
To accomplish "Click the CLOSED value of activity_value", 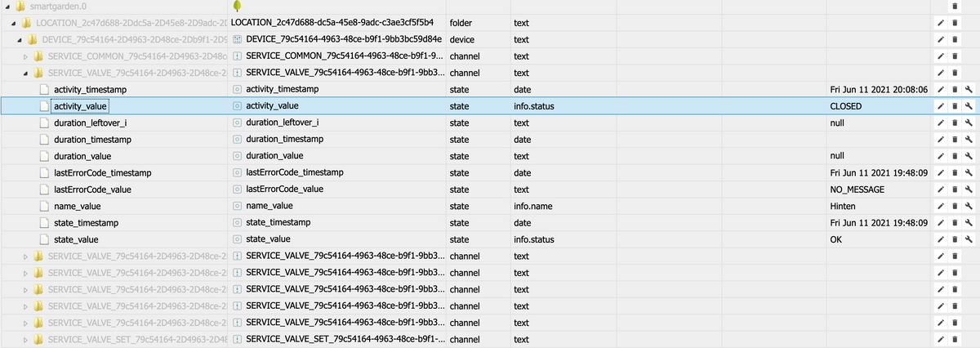I will pos(846,106).
